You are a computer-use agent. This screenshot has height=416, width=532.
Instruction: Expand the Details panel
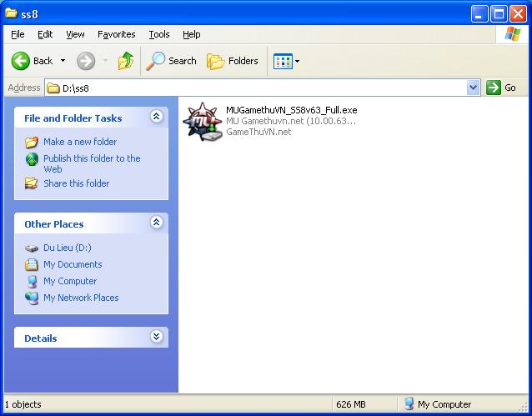coord(157,337)
